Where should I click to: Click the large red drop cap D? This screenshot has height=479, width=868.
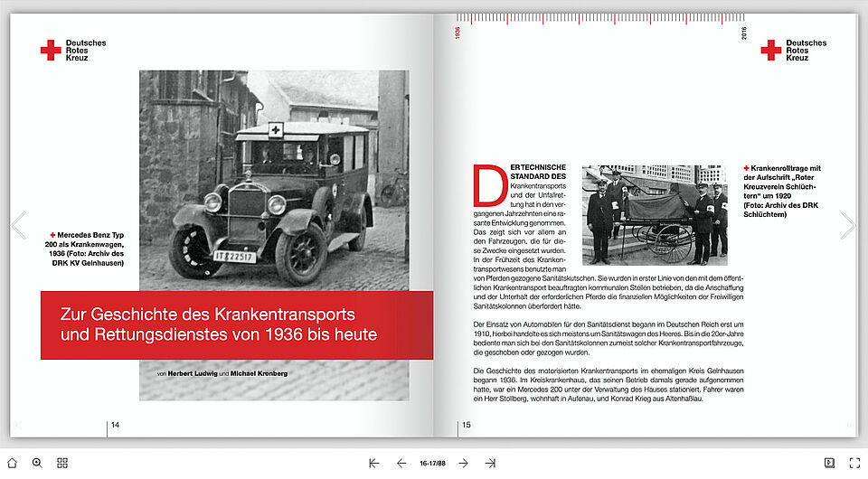click(490, 184)
